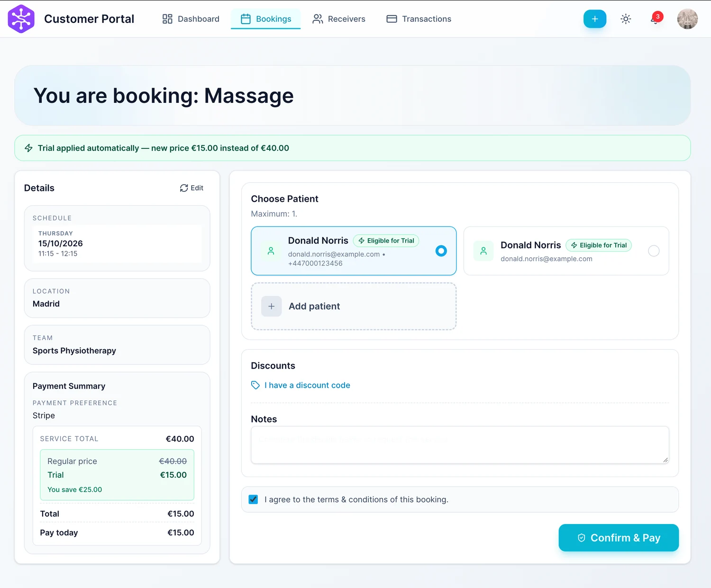Uncheck the terms & conditions checkbox
The image size is (711, 588).
click(x=254, y=499)
